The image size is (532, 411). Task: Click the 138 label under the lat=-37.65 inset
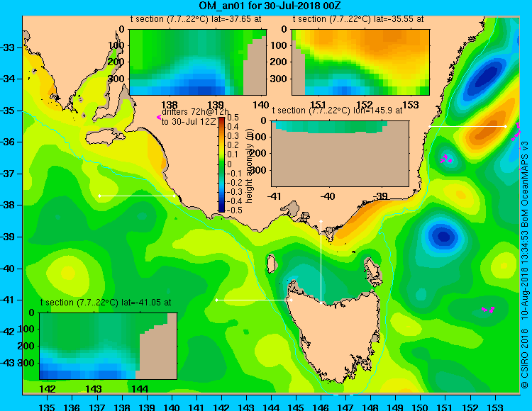[170, 105]
